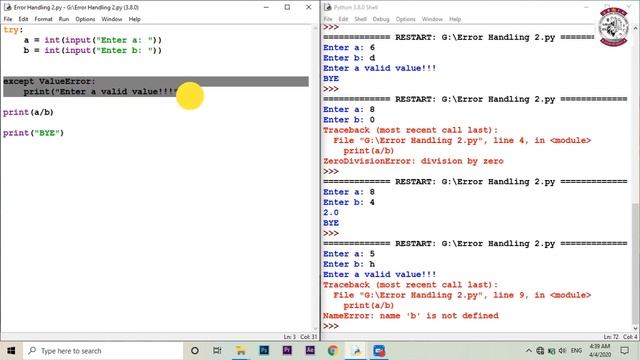Open Task View on the taskbar

tap(217, 351)
